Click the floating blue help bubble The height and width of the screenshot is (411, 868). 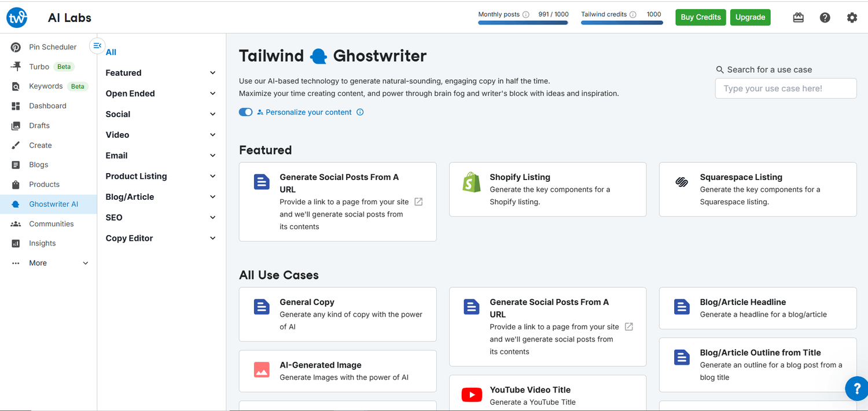point(857,389)
